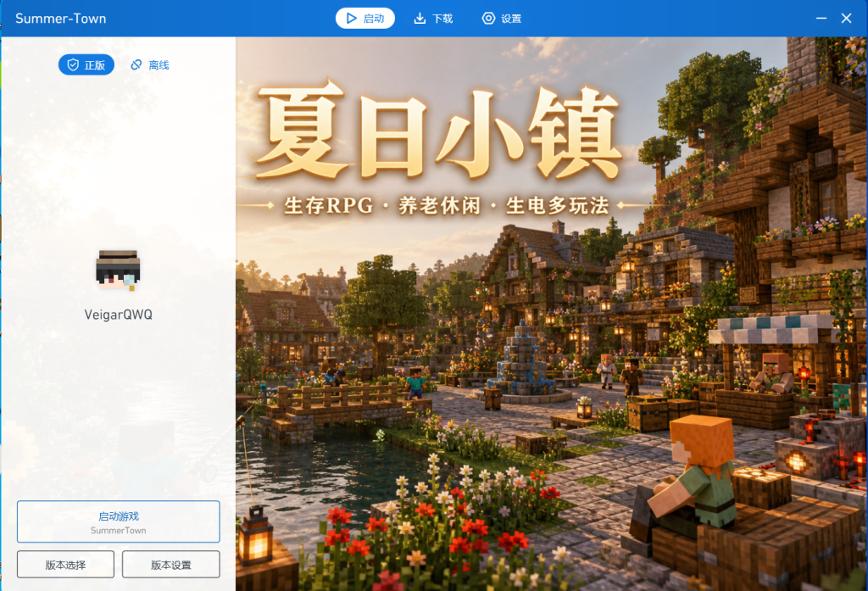Switch login mode to 离线
868x591 pixels.
[150, 64]
